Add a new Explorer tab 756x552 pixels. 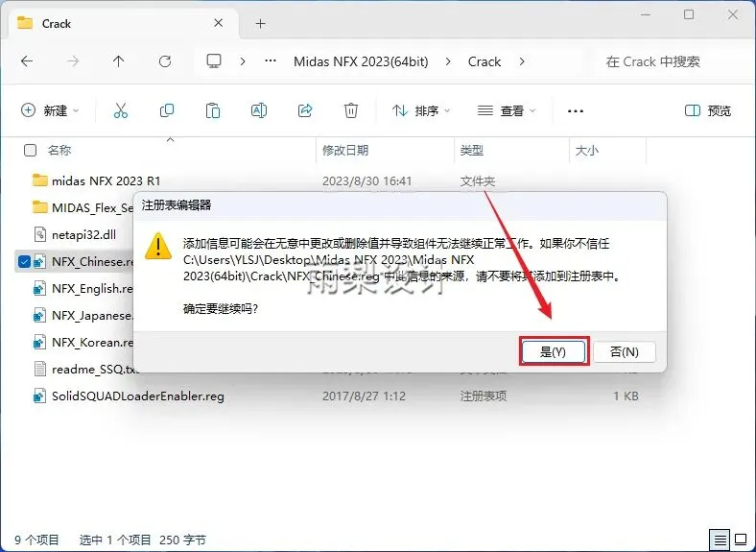(x=260, y=24)
